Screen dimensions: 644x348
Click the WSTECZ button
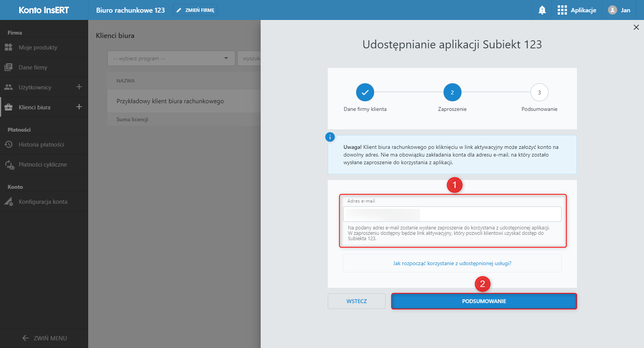click(x=356, y=301)
